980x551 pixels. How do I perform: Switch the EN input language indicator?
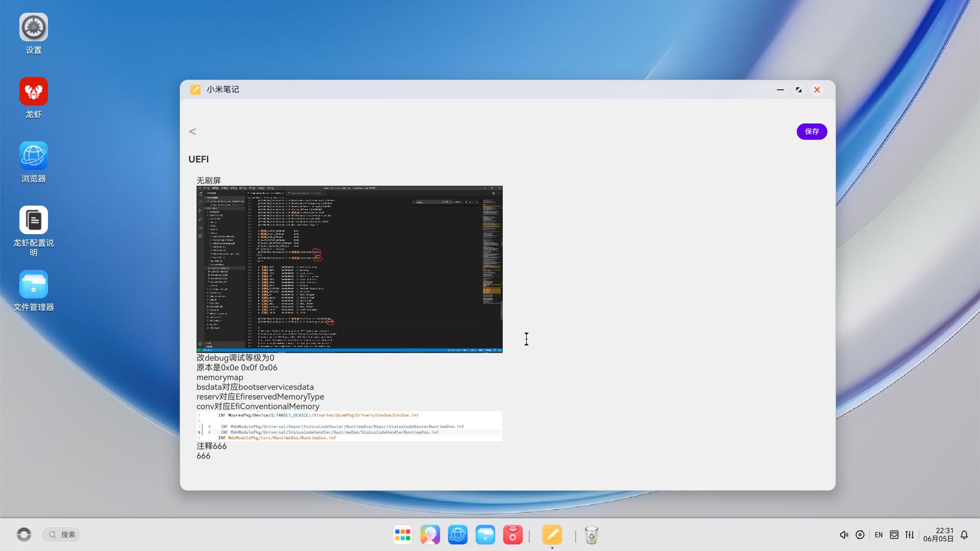[878, 535]
